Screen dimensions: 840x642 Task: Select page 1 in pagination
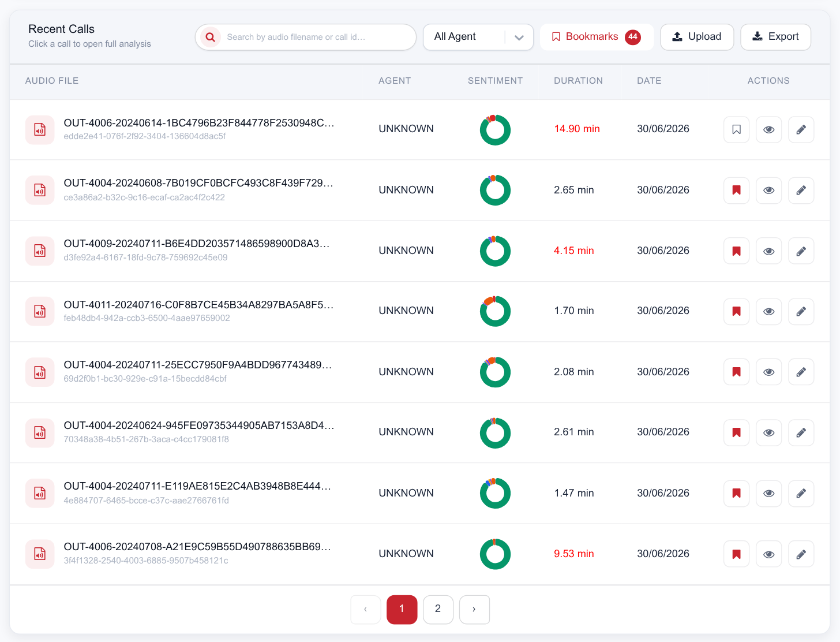(402, 610)
